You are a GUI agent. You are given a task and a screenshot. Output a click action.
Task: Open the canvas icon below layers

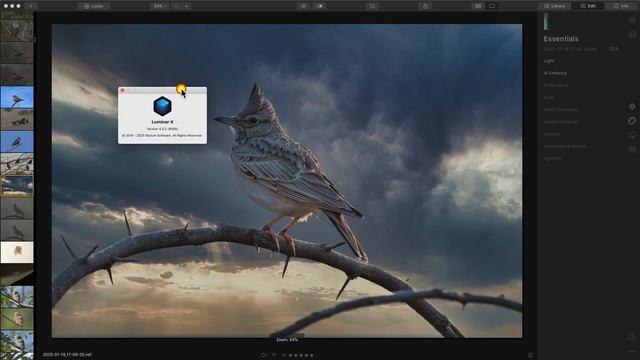pyautogui.click(x=632, y=35)
